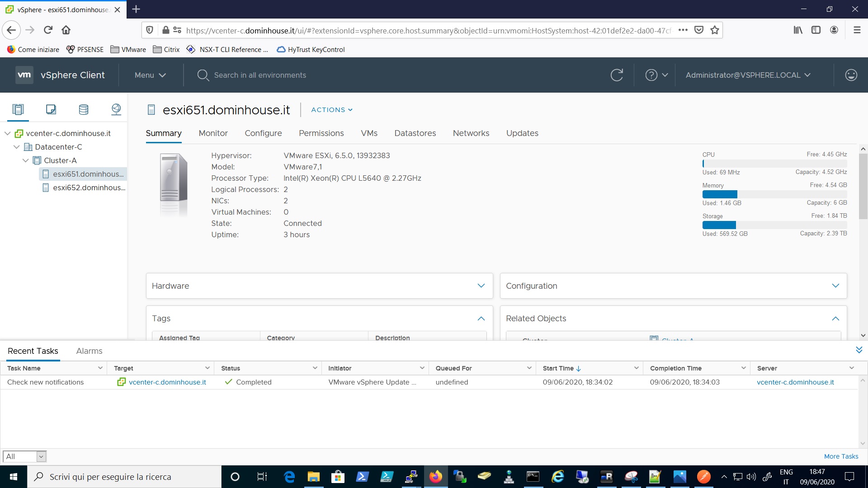This screenshot has width=868, height=488.
Task: Open the Alarms tab in recent tasks
Action: pos(90,351)
